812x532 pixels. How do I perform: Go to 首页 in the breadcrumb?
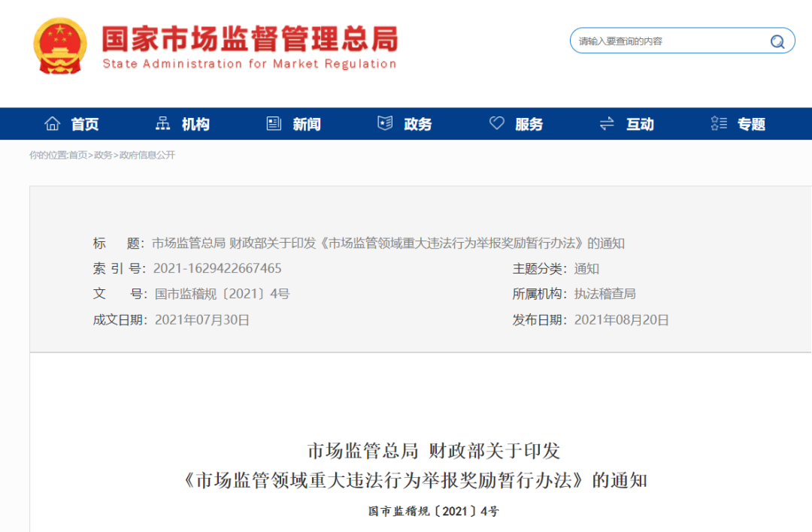click(x=77, y=156)
